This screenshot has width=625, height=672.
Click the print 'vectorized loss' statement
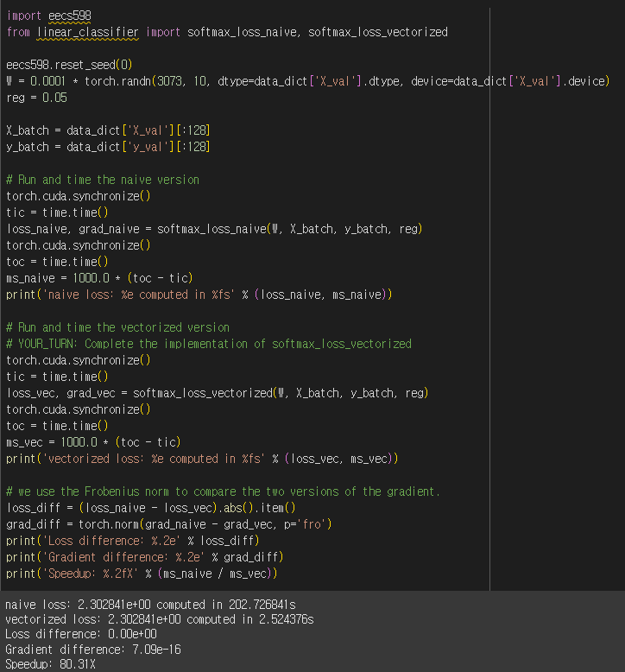[x=202, y=459]
